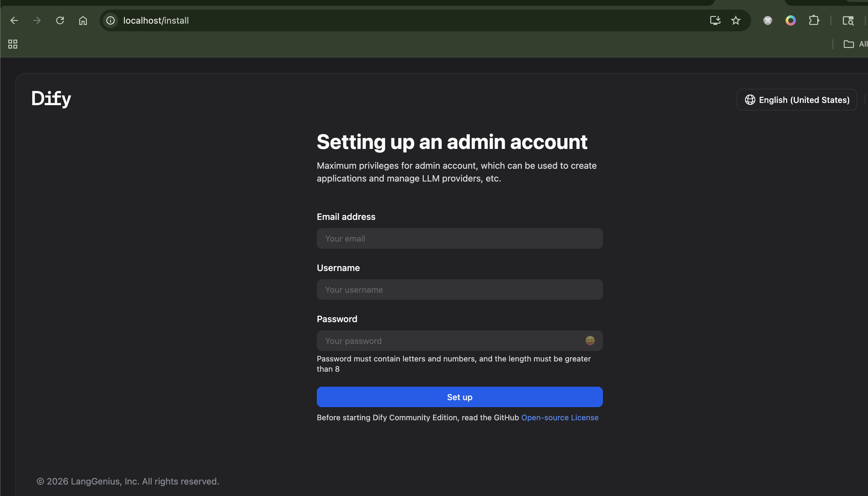The height and width of the screenshot is (496, 868).
Task: Click the '© 2026 LangGenius, Inc.' footer text
Action: [x=128, y=481]
